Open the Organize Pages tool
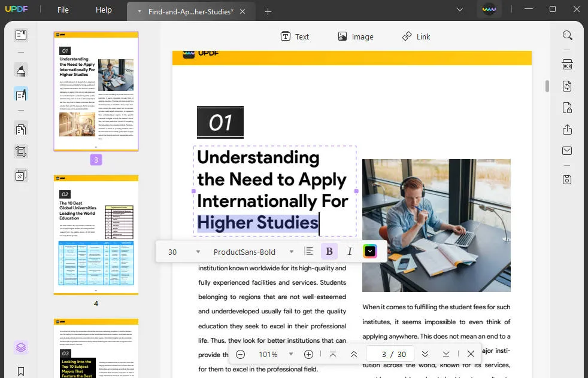Screen dimensions: 588x378 (x=21, y=129)
